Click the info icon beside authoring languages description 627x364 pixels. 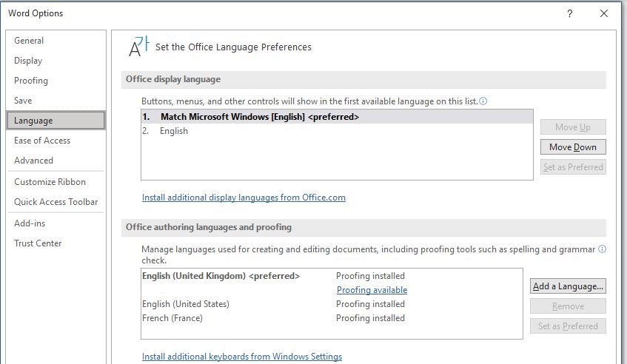pos(602,249)
